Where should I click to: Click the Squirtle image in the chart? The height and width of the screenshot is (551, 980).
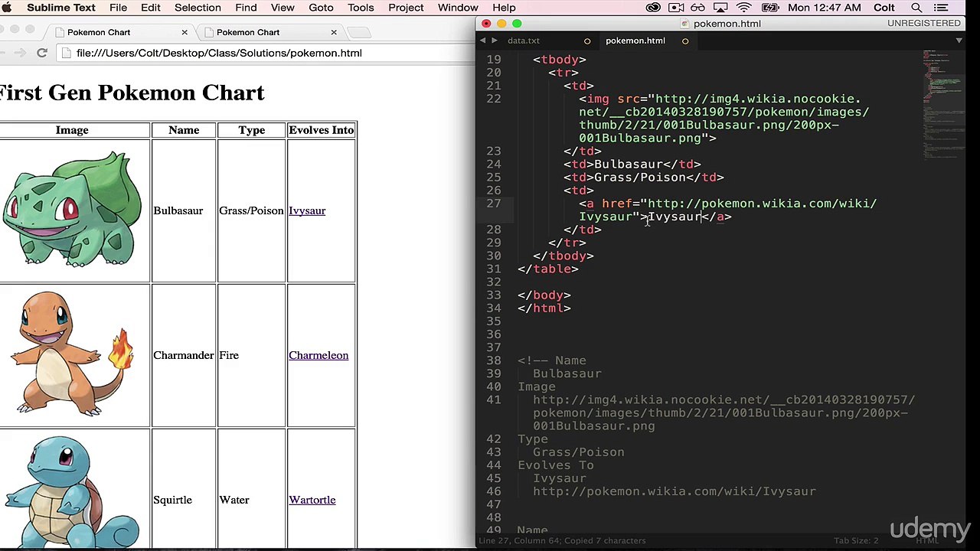coord(73,491)
